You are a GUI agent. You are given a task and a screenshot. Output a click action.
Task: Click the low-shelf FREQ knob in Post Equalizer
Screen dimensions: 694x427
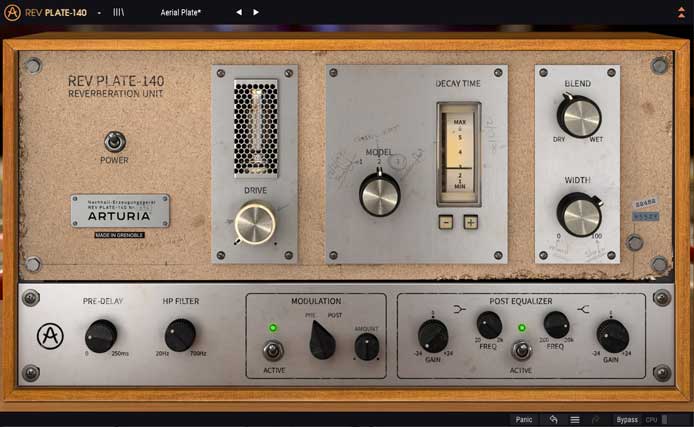[489, 325]
